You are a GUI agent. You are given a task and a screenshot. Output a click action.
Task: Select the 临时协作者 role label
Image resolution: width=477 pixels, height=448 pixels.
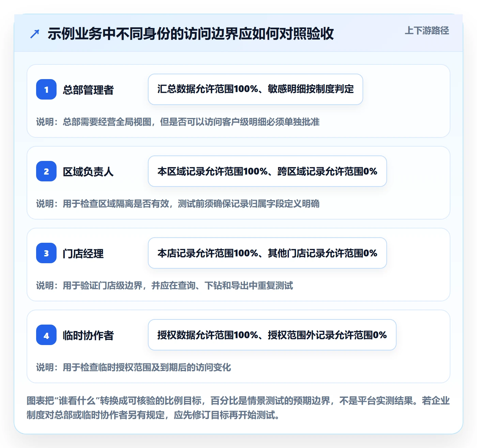pos(88,335)
